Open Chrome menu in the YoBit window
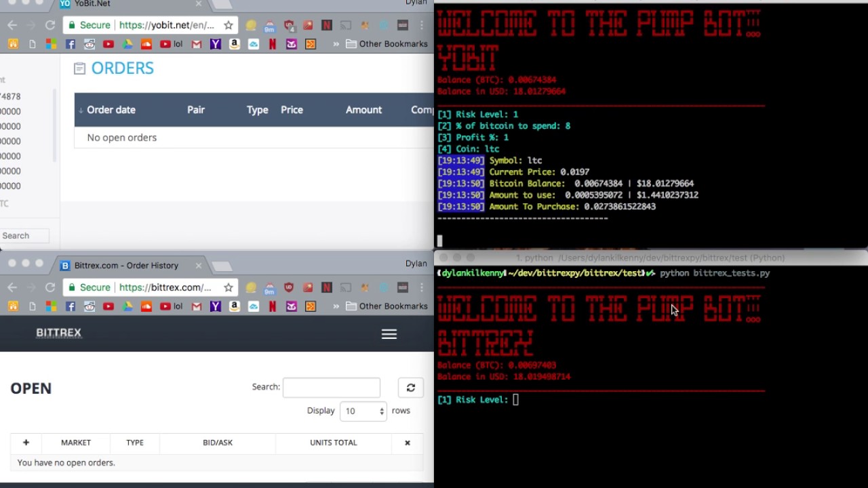Screen dimensions: 868x488 point(421,25)
